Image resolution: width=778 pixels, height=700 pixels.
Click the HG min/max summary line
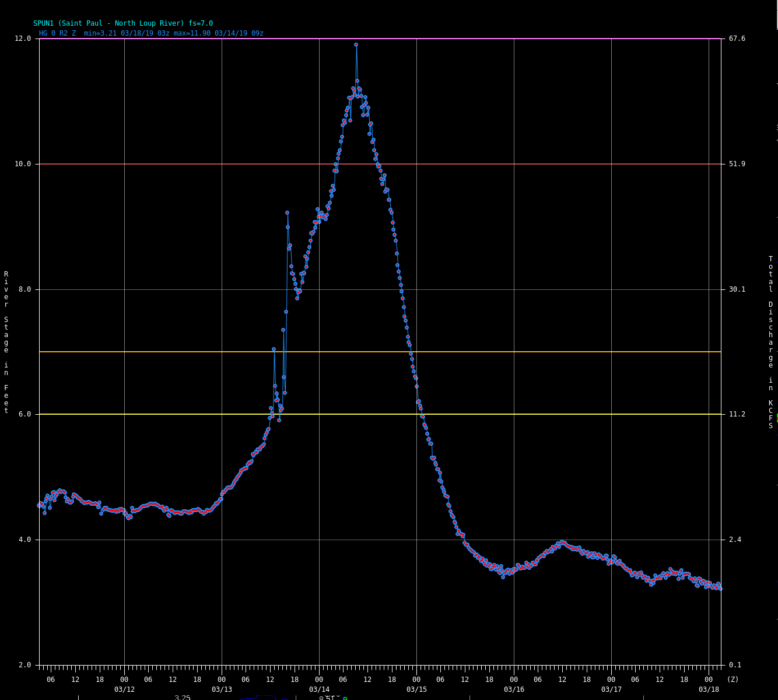(151, 33)
